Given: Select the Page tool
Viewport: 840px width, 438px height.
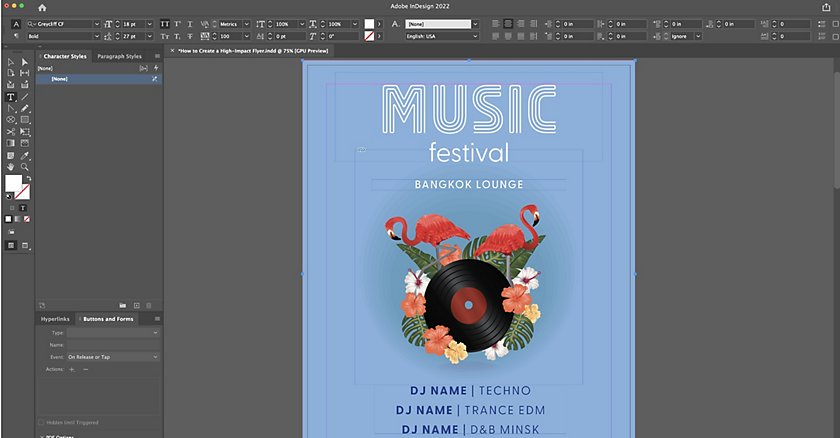Looking at the screenshot, I should coord(11,73).
